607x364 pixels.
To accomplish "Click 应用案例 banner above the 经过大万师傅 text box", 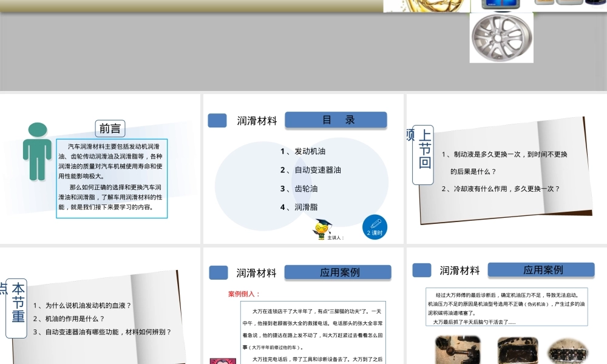I will pyautogui.click(x=541, y=269).
